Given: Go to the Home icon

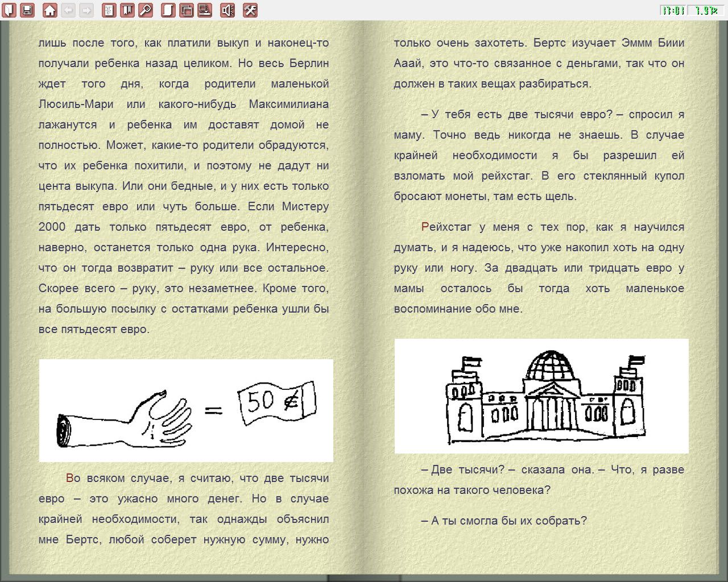Looking at the screenshot, I should coord(50,10).
